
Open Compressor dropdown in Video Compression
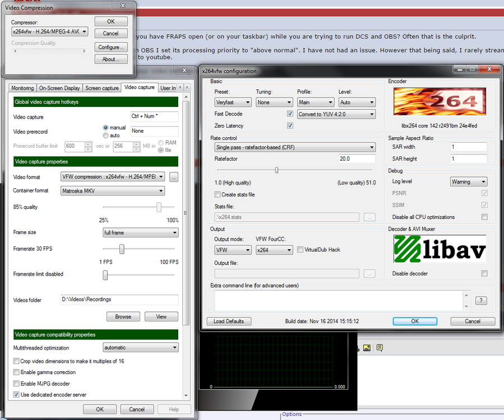(x=49, y=31)
